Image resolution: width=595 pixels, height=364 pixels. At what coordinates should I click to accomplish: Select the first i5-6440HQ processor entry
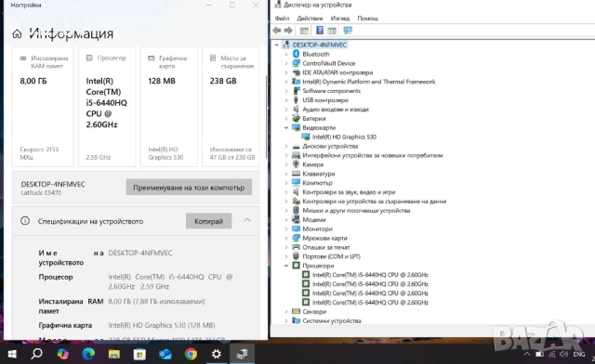point(370,275)
